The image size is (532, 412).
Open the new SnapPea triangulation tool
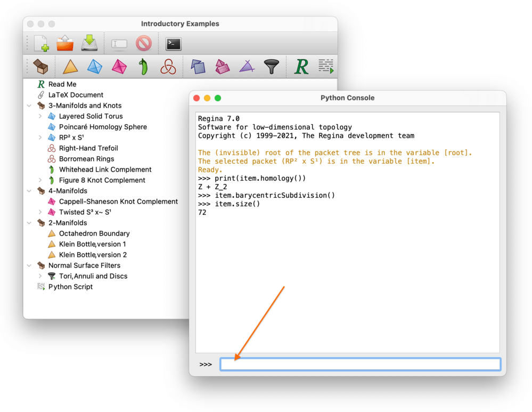pyautogui.click(x=143, y=67)
